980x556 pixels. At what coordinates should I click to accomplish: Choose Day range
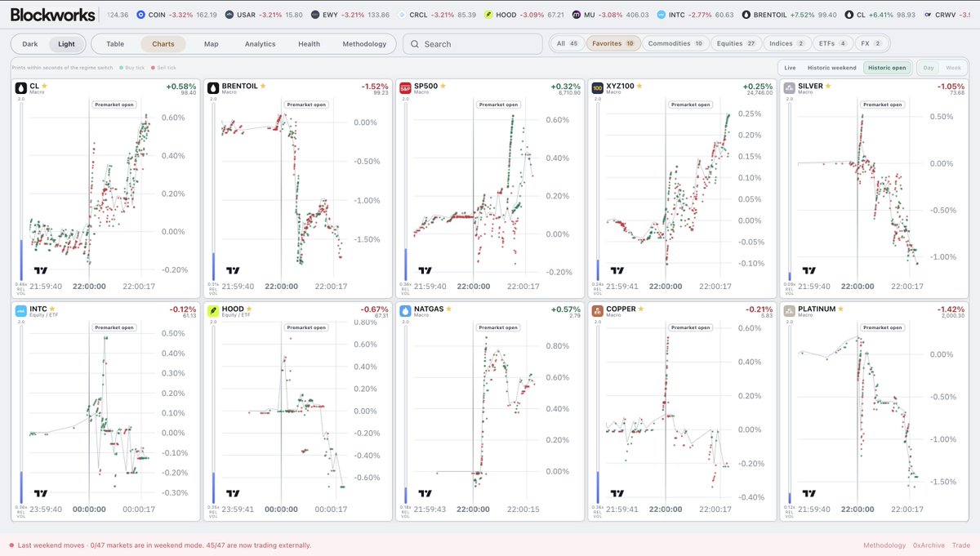(929, 68)
